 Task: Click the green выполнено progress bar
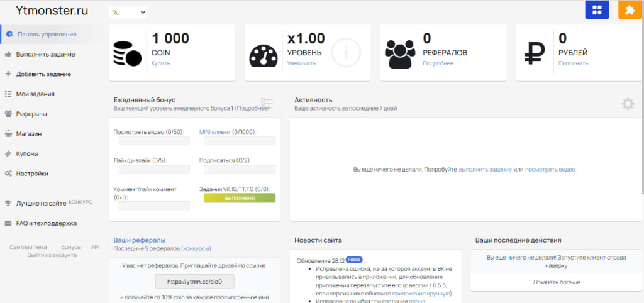point(240,198)
